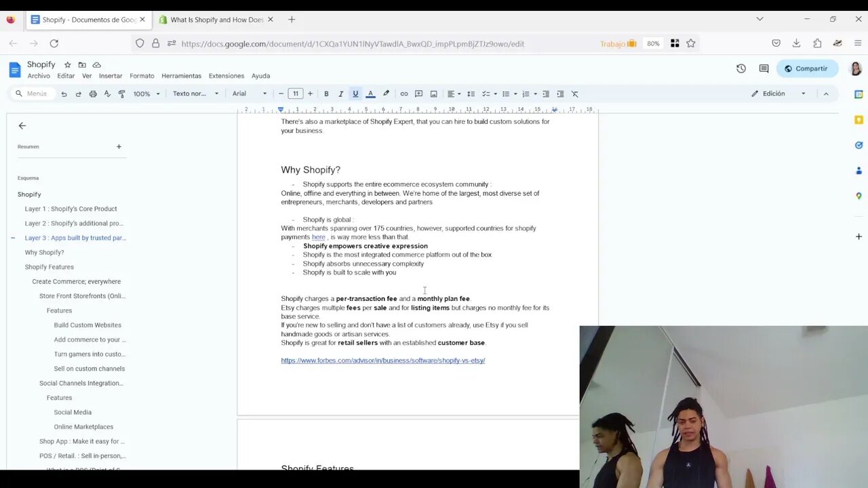Activate the paint format tool
Screen dimensions: 868x488
(x=122, y=94)
